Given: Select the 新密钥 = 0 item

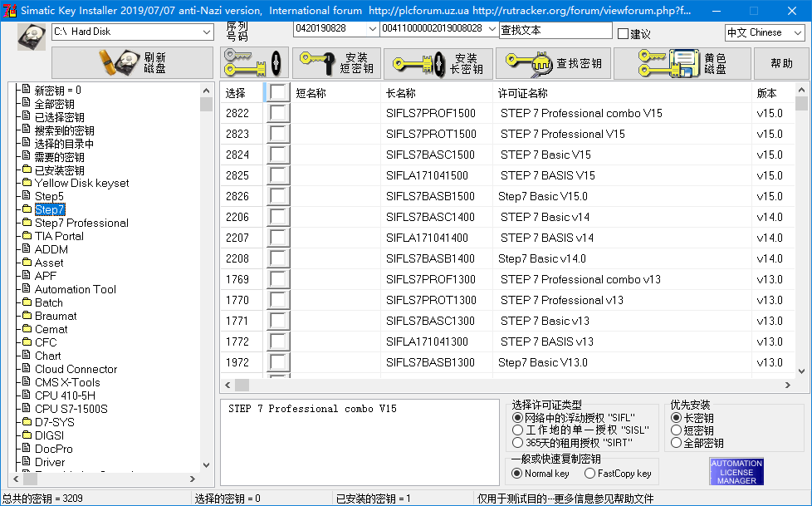Looking at the screenshot, I should point(57,91).
